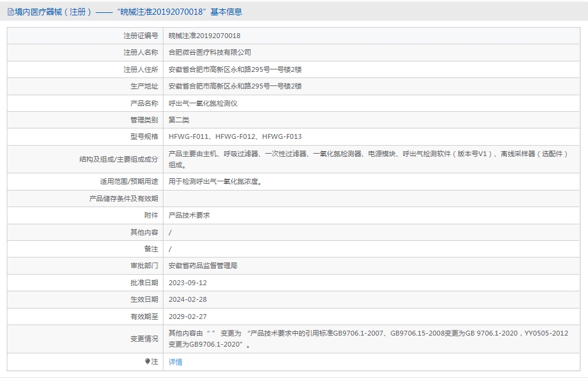Click the 审批部门 row label
Image resolution: width=588 pixels, height=378 pixels.
(x=144, y=266)
